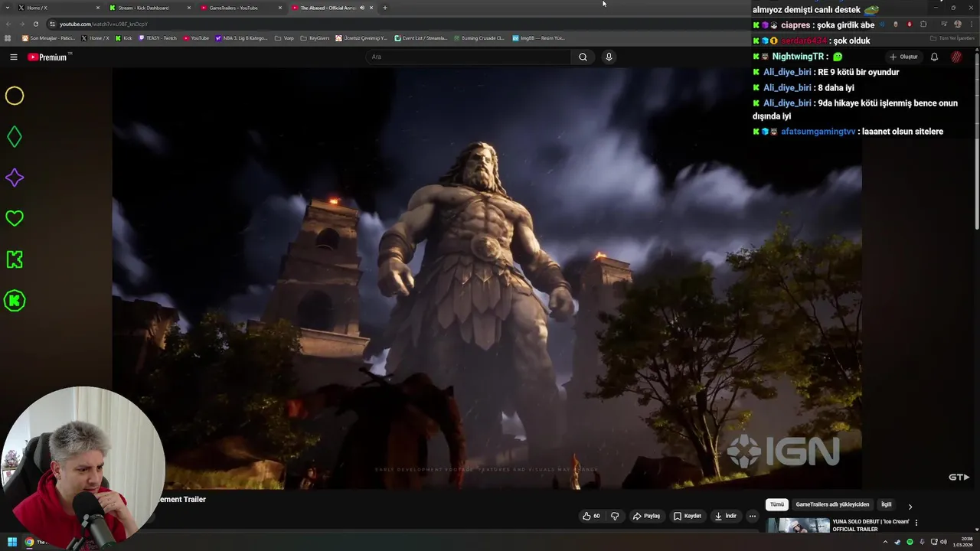Click the circled K overlay icon
This screenshot has width=980, height=551.
click(15, 301)
